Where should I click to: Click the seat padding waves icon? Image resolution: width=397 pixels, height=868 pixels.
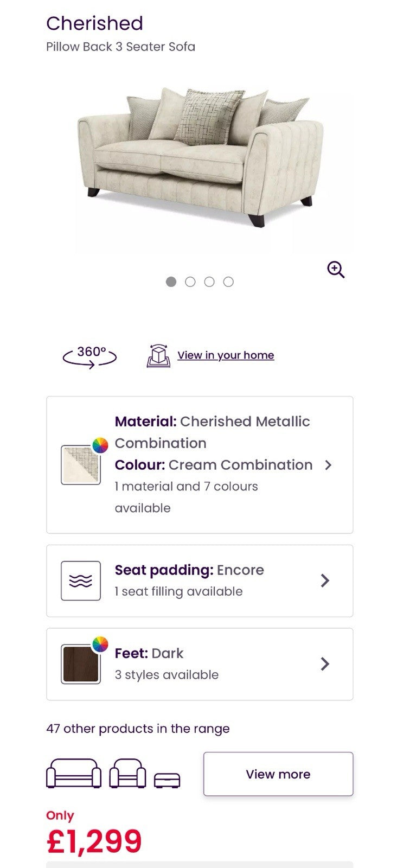click(x=81, y=580)
